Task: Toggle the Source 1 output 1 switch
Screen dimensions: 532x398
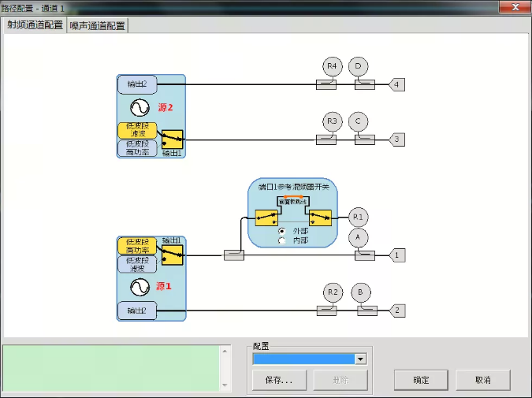Action: 171,254
